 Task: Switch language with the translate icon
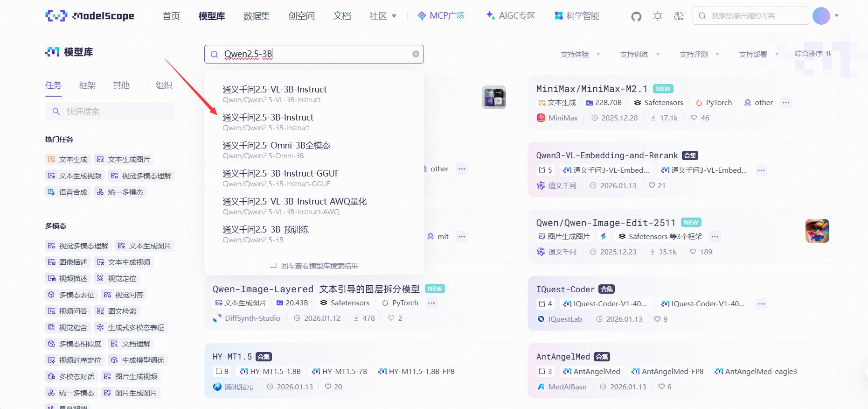click(679, 16)
